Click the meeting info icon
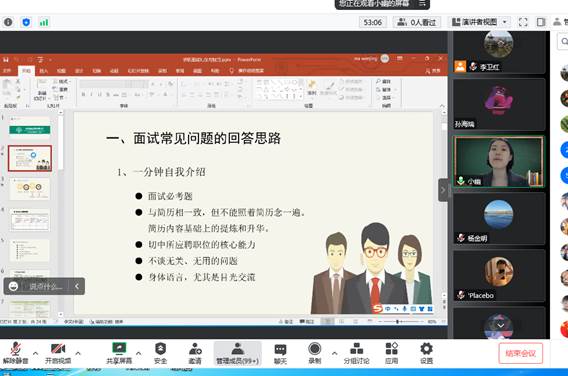The width and height of the screenshot is (568, 376). 8,22
